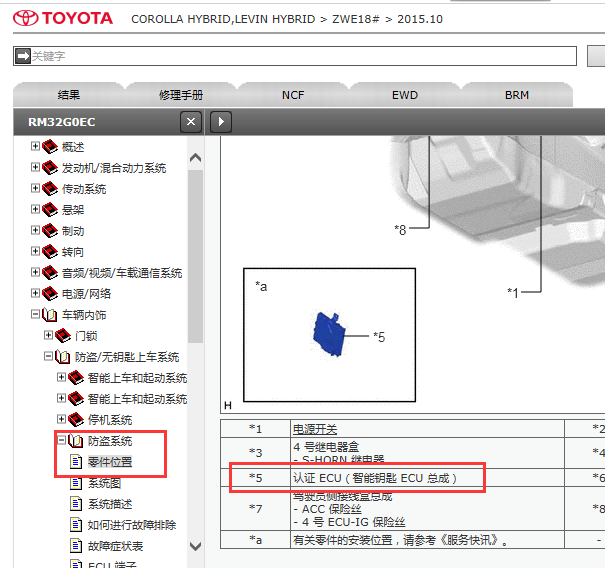Click the 概述 book icon

[x=50, y=147]
